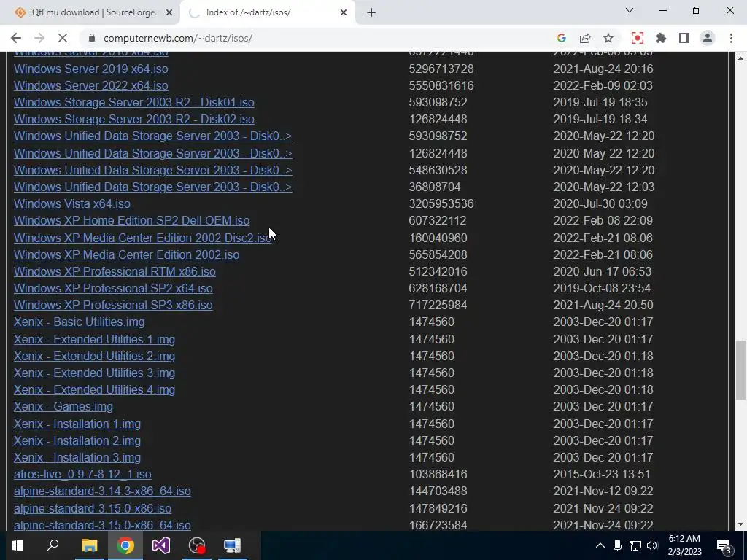Open the network tray icon
Viewport: 747px width, 560px height.
pyautogui.click(x=635, y=545)
